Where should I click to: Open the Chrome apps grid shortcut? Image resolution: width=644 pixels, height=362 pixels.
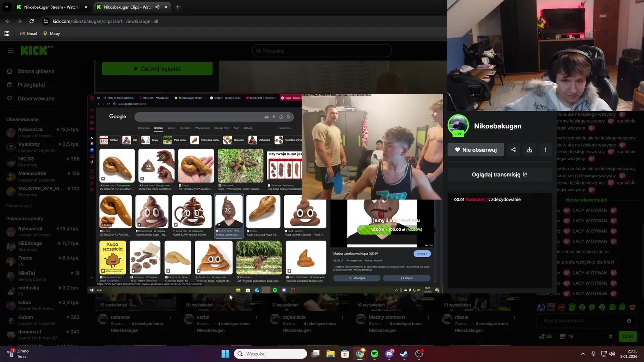click(x=7, y=33)
